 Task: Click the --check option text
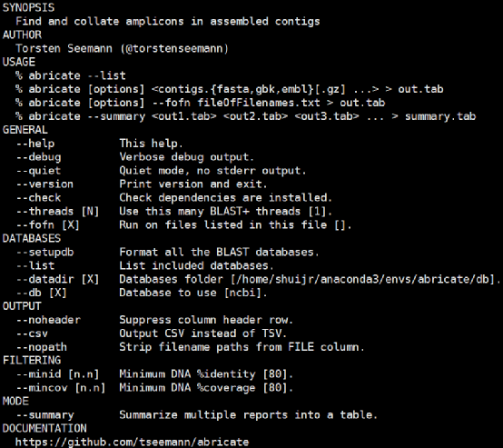click(38, 198)
